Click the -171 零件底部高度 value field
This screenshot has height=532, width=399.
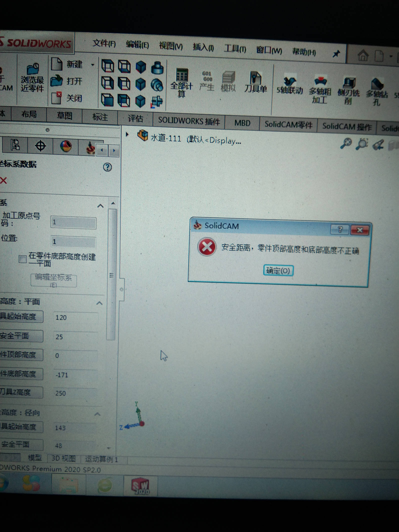[x=75, y=375]
